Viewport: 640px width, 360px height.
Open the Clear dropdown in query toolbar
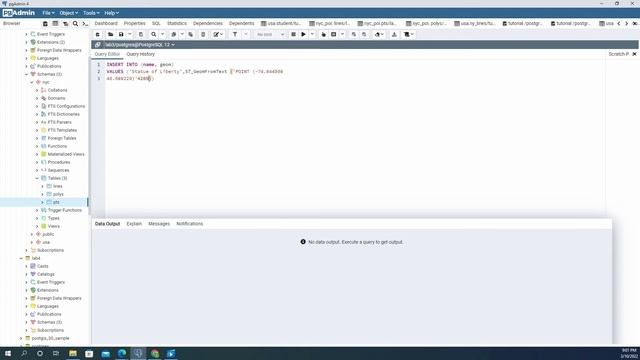[x=378, y=35]
